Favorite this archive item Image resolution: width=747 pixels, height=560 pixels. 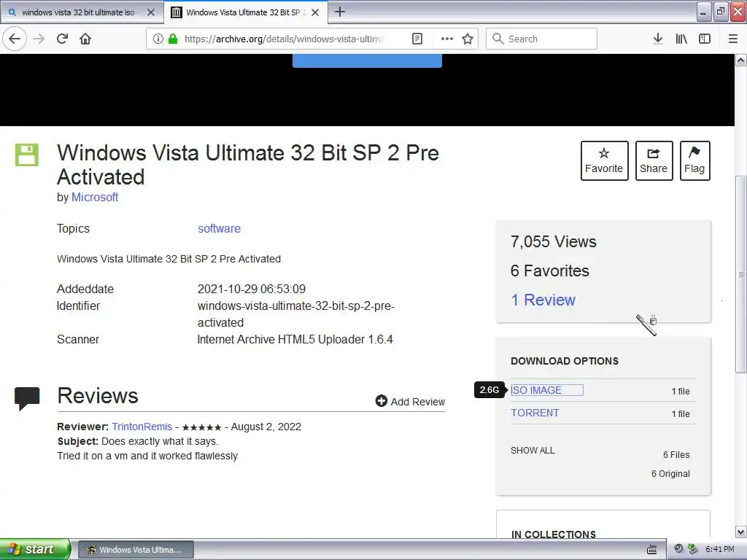tap(604, 160)
